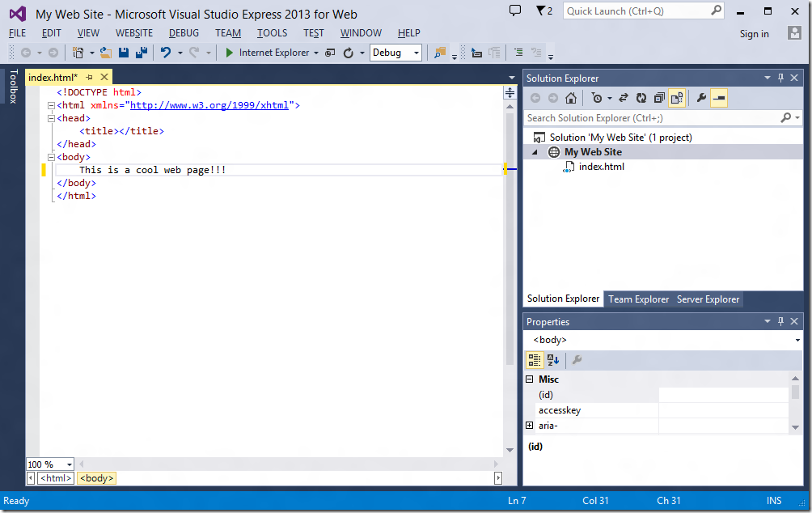Switch to the Team Explorer tab

638,299
